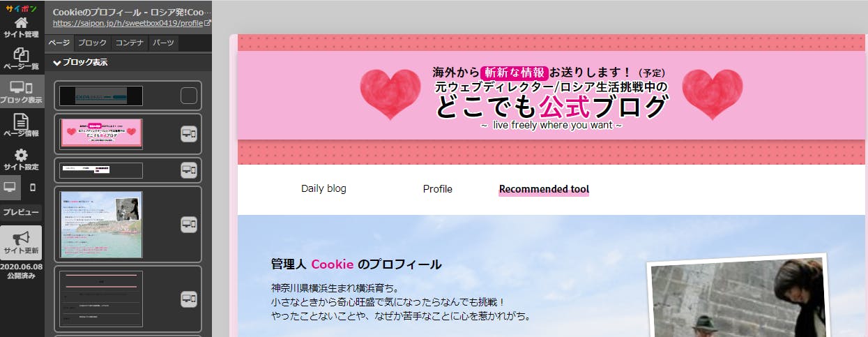Open サイト管理 home icon
The image size is (868, 337).
[x=21, y=26]
